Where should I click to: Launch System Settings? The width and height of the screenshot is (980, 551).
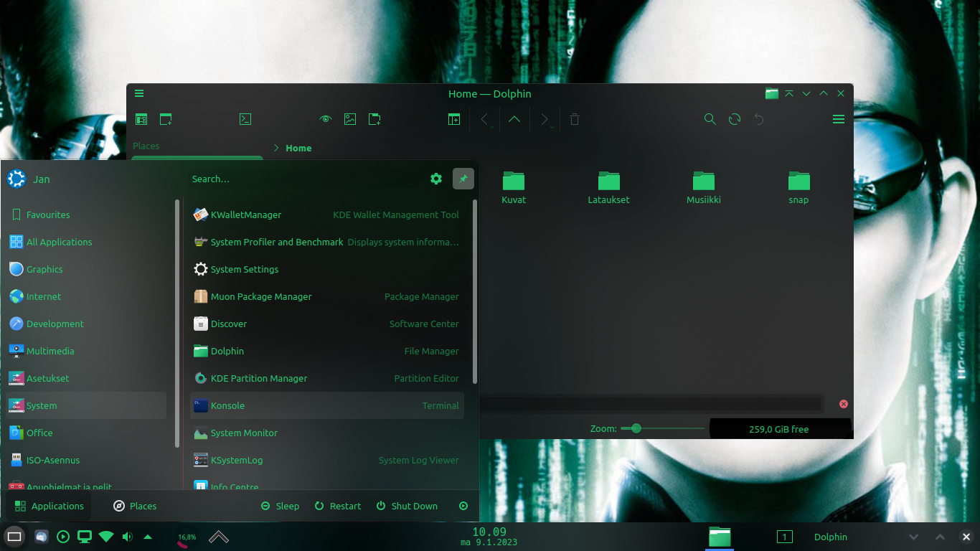(327, 269)
